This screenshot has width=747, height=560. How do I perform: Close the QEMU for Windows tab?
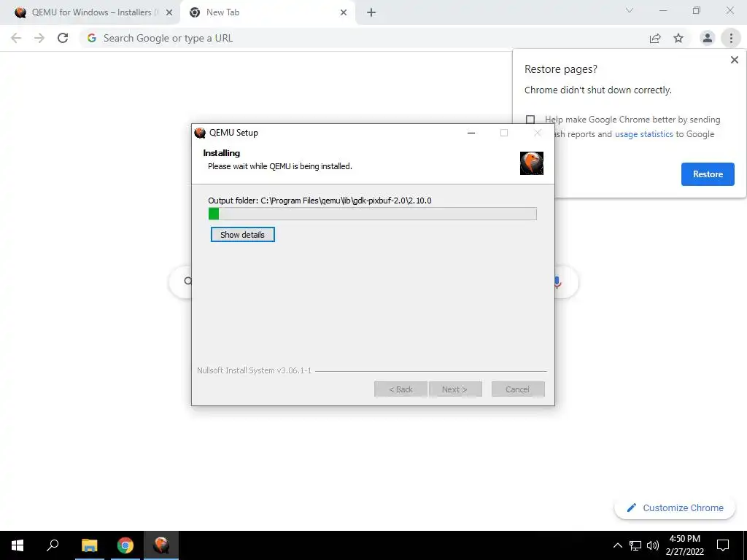(x=169, y=13)
